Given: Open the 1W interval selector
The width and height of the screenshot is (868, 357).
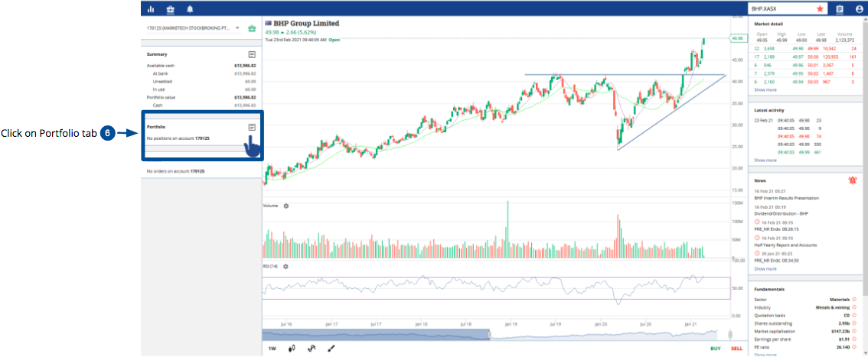Looking at the screenshot, I should click(272, 349).
